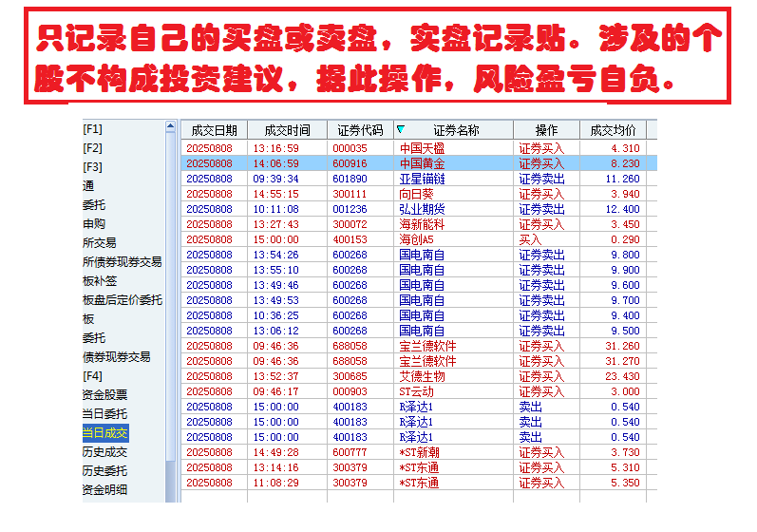Open the [F2] sidebar item

point(93,148)
